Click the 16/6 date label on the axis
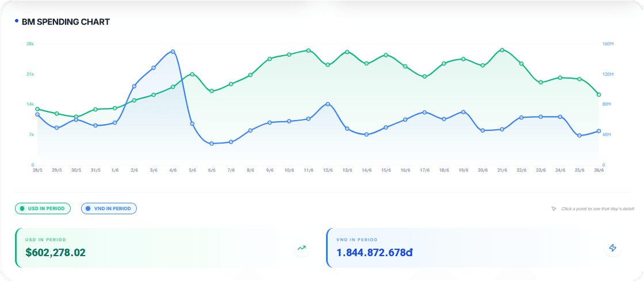This screenshot has width=644, height=282. click(405, 170)
